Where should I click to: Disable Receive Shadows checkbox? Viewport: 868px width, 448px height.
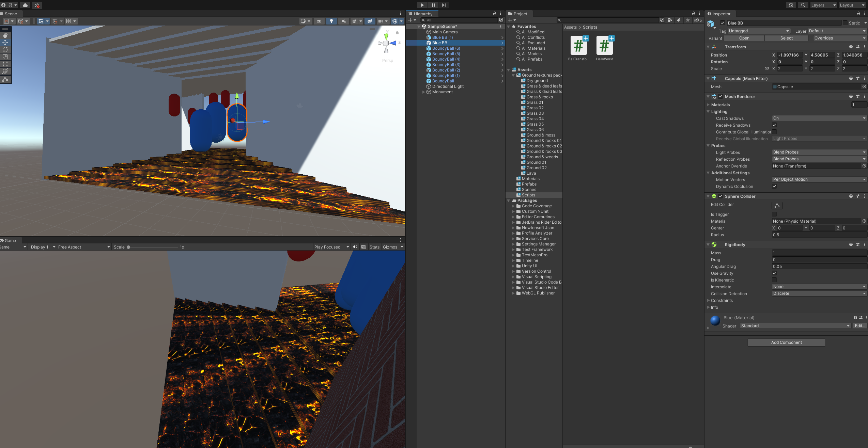(774, 125)
